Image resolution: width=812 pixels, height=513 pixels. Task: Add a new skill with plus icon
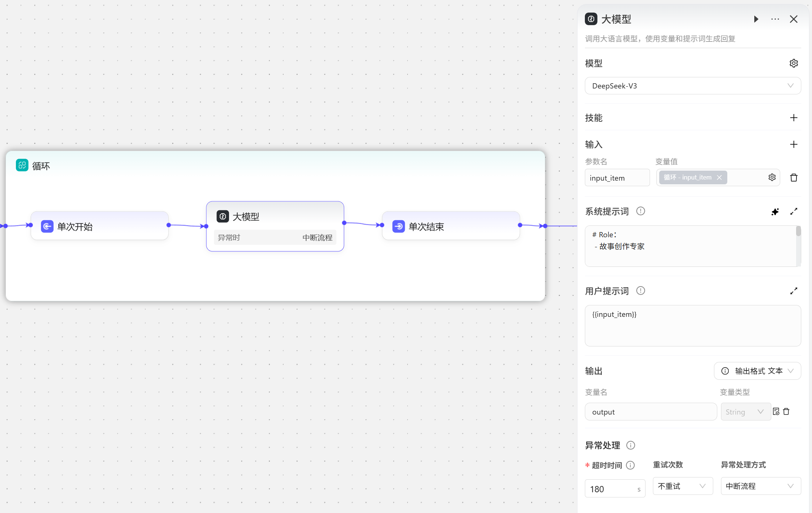794,118
